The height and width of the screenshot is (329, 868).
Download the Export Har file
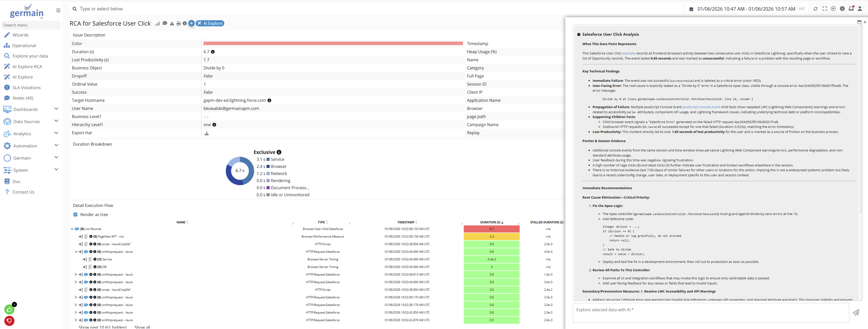click(x=207, y=133)
